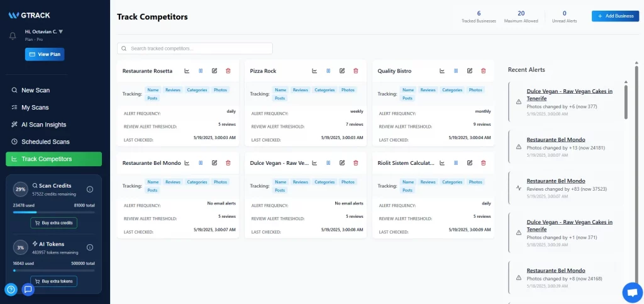
Task: Open chart for Dulce Vegan card
Action: point(314,162)
